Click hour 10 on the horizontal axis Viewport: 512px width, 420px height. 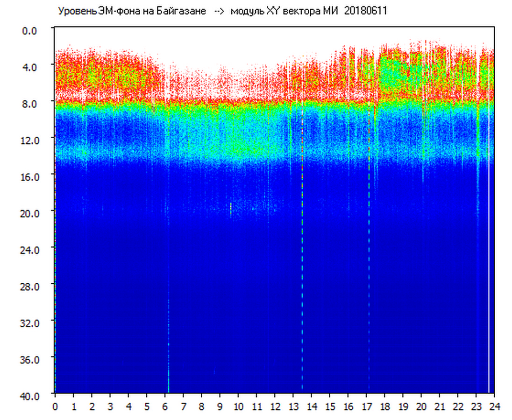pyautogui.click(x=238, y=406)
